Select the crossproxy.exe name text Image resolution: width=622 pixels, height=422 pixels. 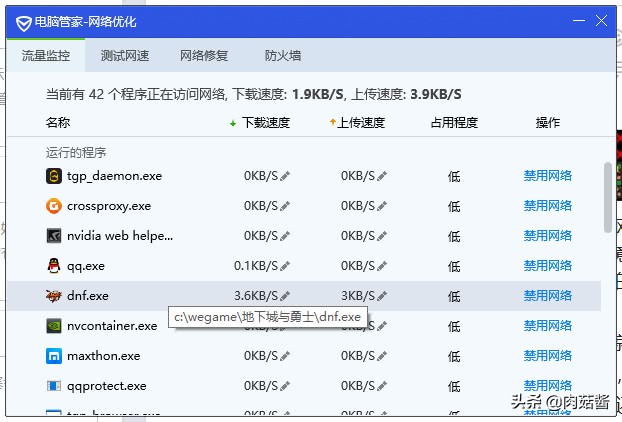(x=109, y=206)
